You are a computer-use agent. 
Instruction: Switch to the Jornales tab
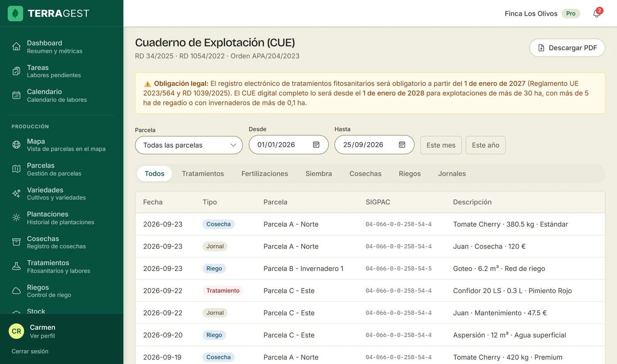452,174
